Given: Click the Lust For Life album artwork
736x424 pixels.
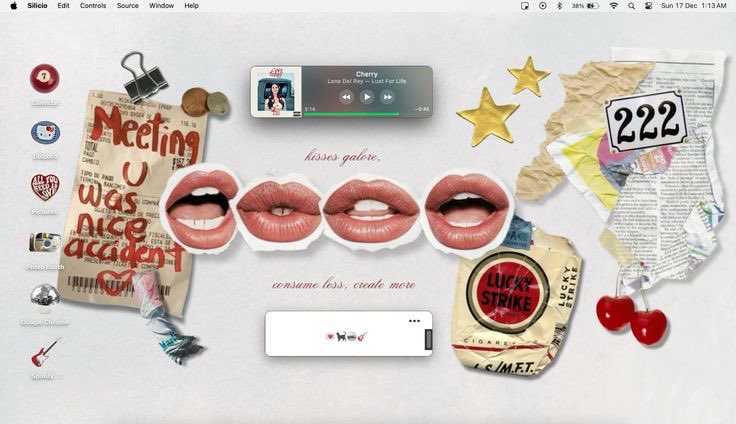Looking at the screenshot, I should click(x=276, y=92).
